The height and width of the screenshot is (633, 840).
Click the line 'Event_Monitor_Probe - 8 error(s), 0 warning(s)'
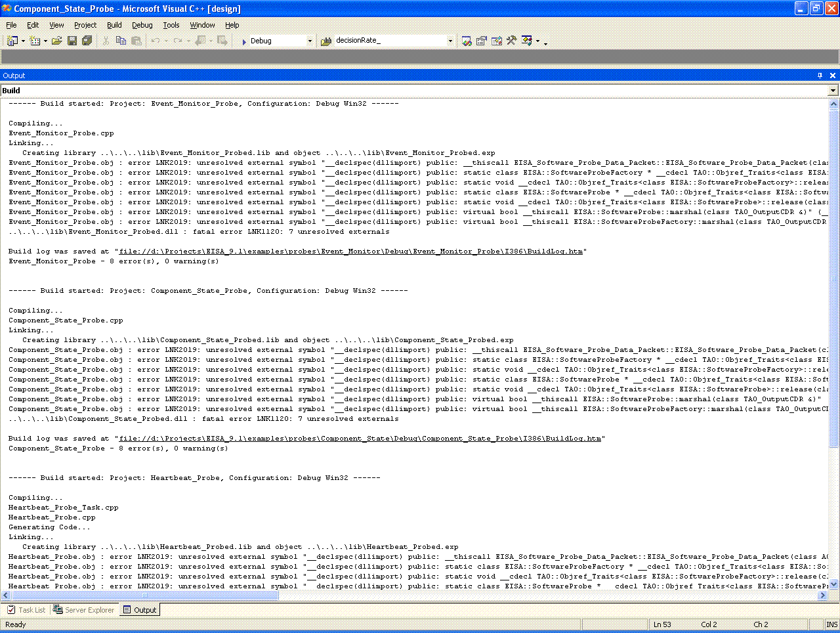(x=114, y=261)
